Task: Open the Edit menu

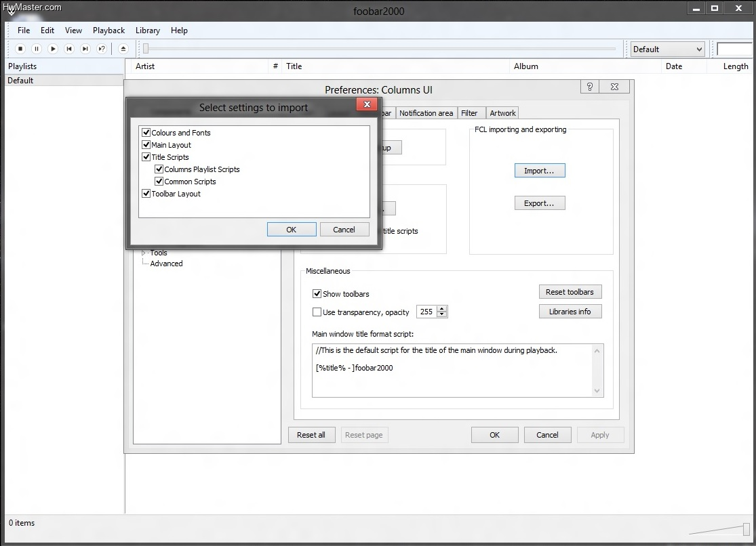Action: tap(47, 30)
